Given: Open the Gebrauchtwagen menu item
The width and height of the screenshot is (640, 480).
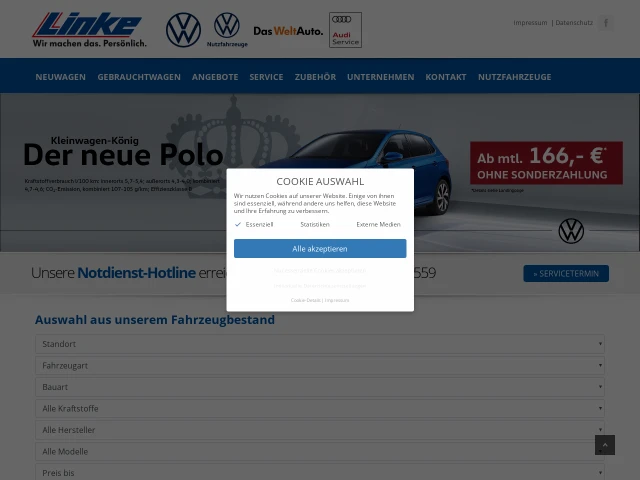Looking at the screenshot, I should (x=139, y=77).
